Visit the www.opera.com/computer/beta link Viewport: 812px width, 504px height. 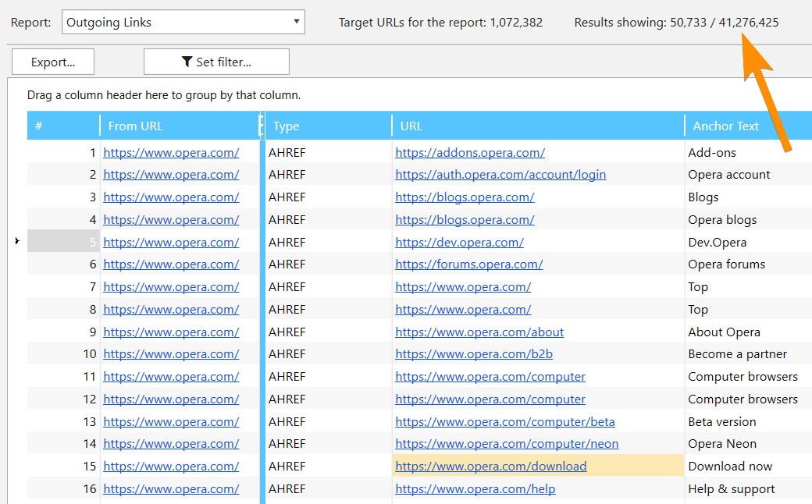click(505, 422)
